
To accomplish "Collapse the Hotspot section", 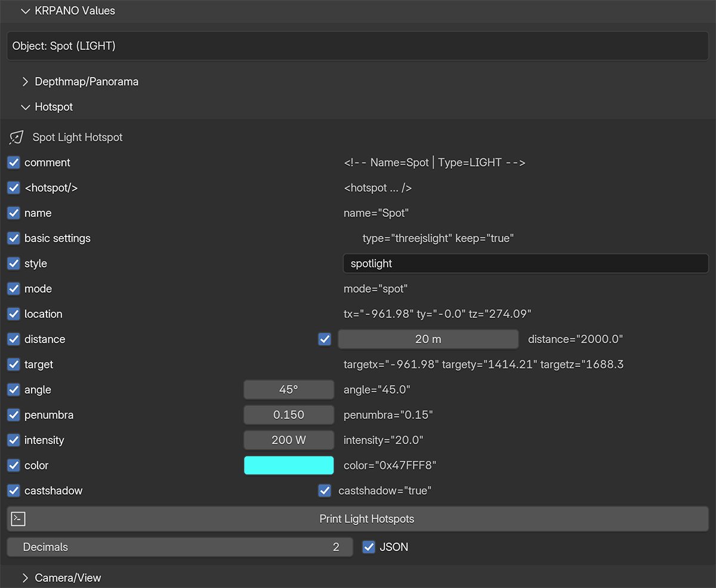I will pos(25,107).
